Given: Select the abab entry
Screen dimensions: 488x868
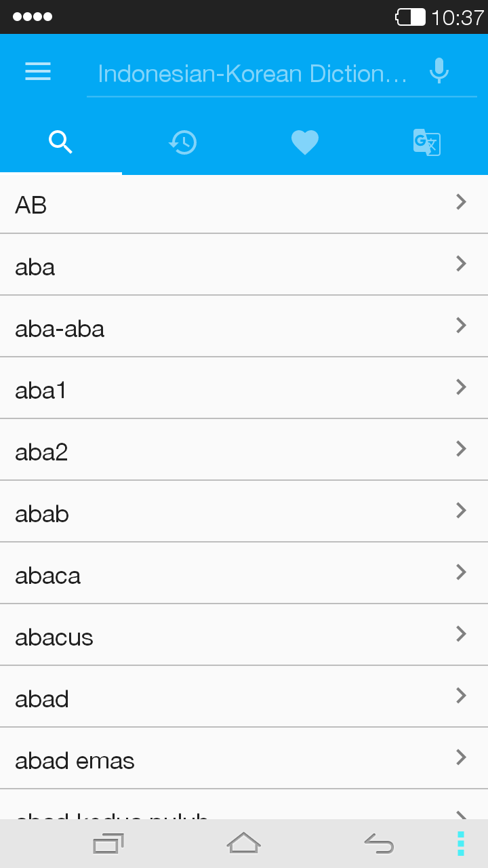Looking at the screenshot, I should (x=244, y=511).
